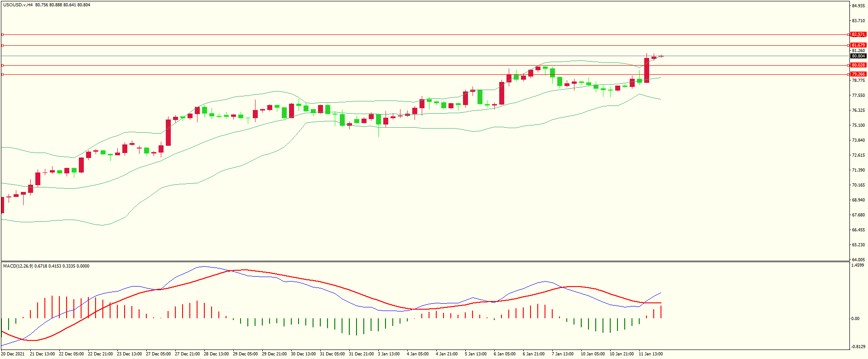Click the 5 Jan 13:00 time label

coord(476,354)
